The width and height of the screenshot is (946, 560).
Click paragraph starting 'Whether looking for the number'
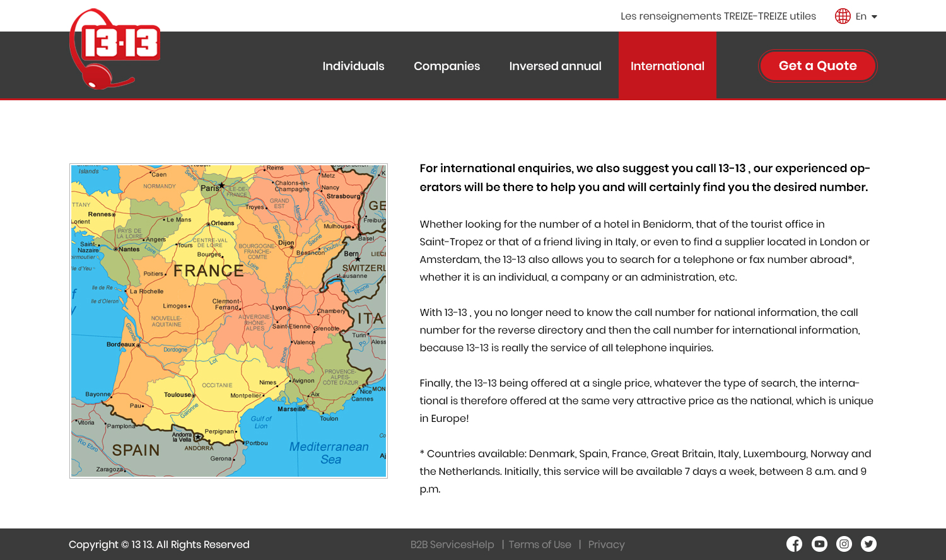(x=645, y=250)
